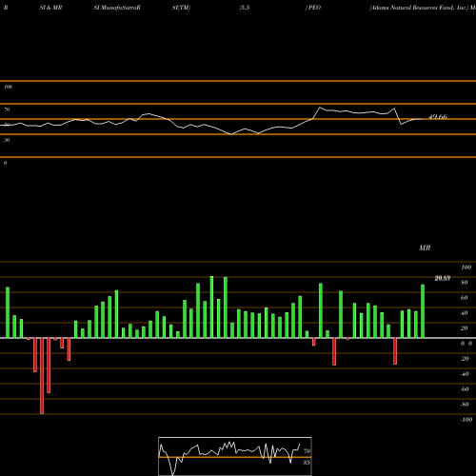Click the longest red bar in MR histogram
This screenshot has height=476, width=476.
[42, 376]
